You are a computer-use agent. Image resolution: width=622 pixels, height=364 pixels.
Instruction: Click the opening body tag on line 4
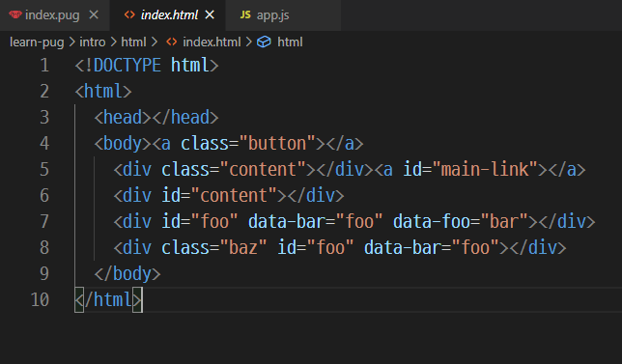pos(123,144)
